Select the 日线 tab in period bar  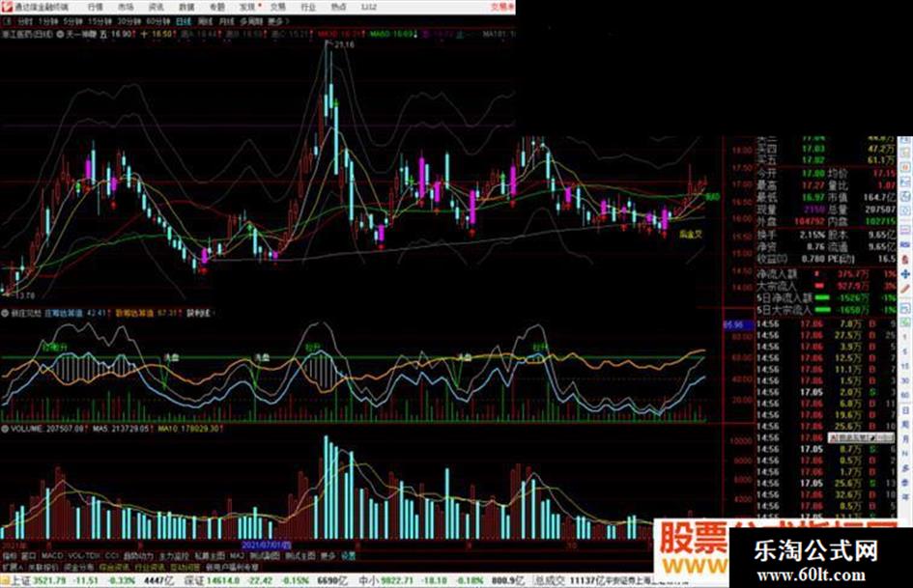(184, 21)
